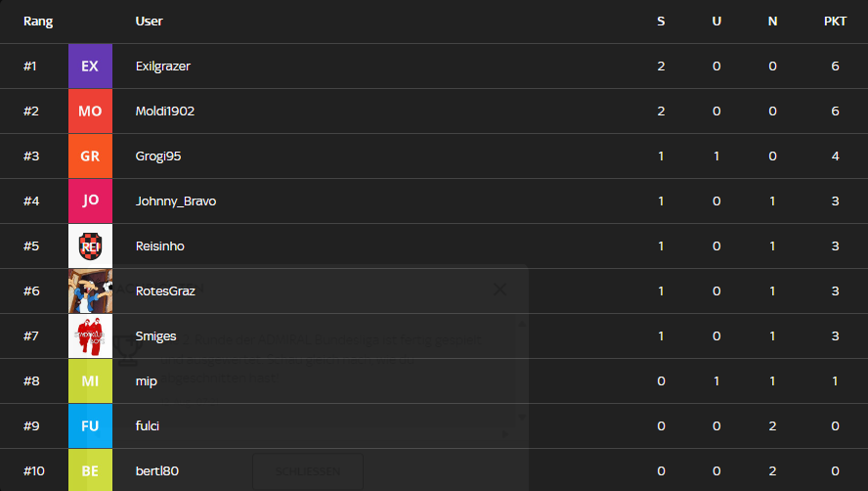
Task: Open the BE avatar of bertl80
Action: coord(90,469)
